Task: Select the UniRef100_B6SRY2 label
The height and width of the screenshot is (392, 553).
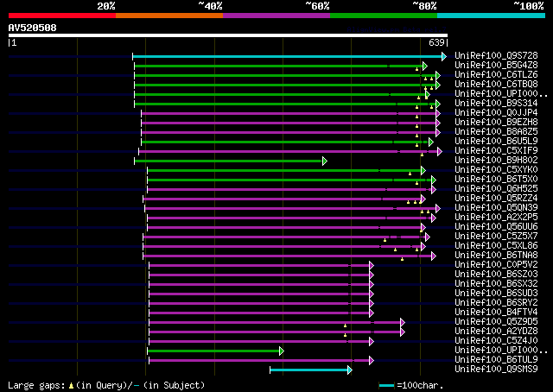Action: [x=496, y=303]
